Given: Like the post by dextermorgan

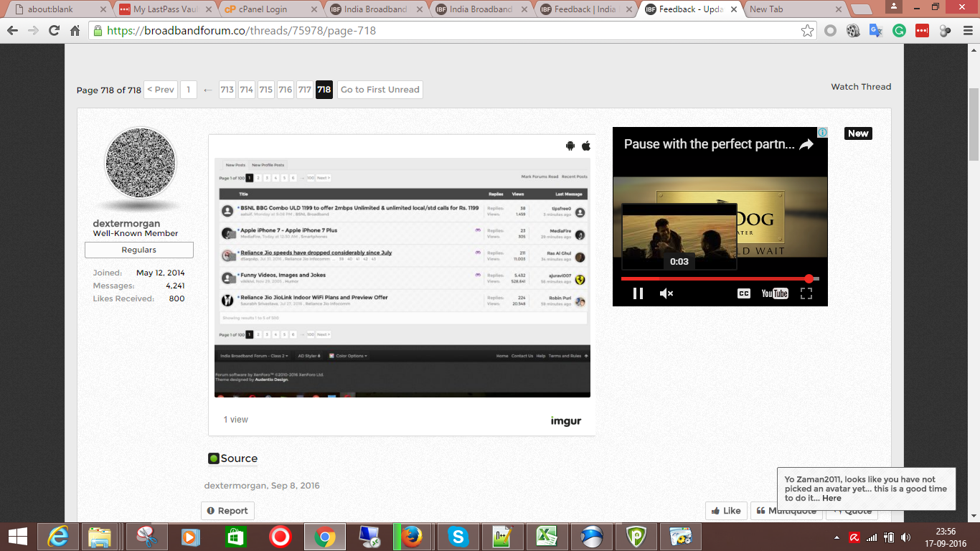Looking at the screenshot, I should point(726,511).
